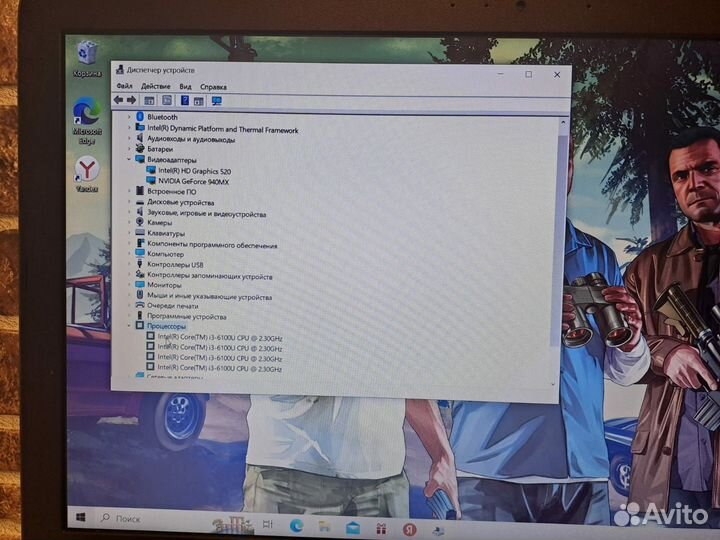
Task: Open Help via the blue question mark icon
Action: 185,100
